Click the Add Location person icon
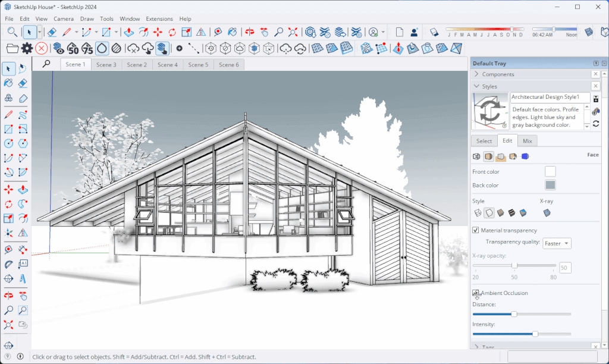 (x=414, y=32)
